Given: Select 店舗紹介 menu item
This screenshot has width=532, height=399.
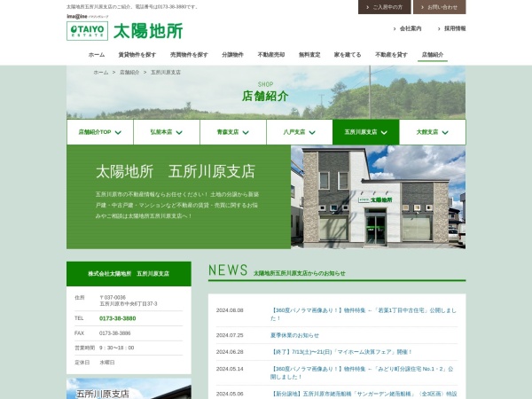Looking at the screenshot, I should 433,55.
